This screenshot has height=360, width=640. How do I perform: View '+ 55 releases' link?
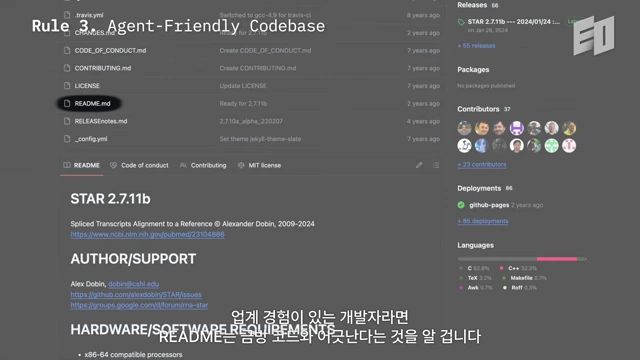pyautogui.click(x=476, y=46)
